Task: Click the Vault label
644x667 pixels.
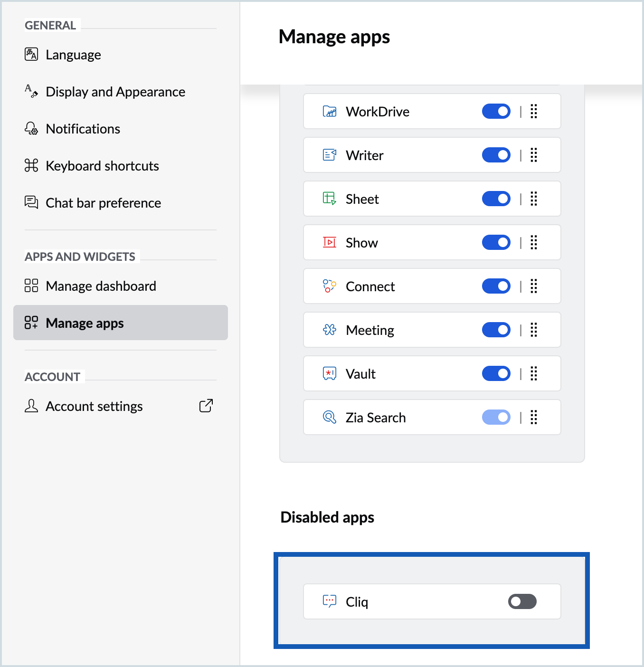Action: pos(360,374)
